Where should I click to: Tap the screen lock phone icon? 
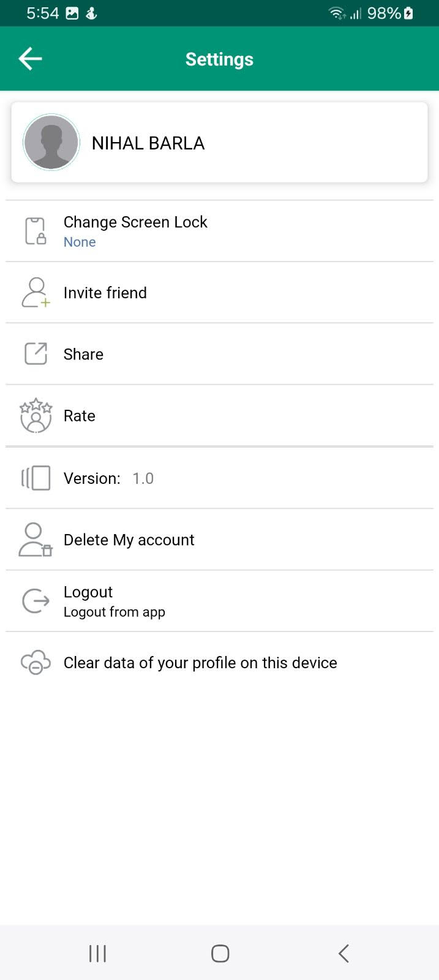point(36,232)
